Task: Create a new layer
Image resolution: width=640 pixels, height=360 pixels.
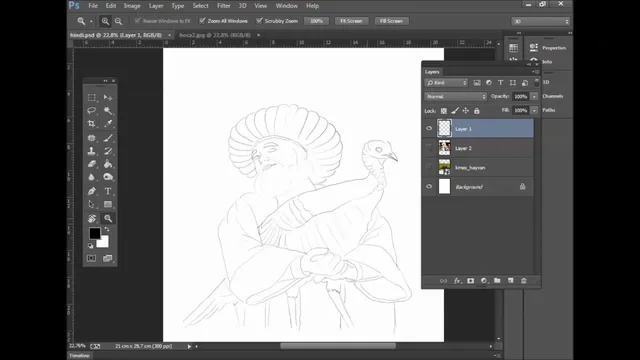Action: tap(511, 281)
